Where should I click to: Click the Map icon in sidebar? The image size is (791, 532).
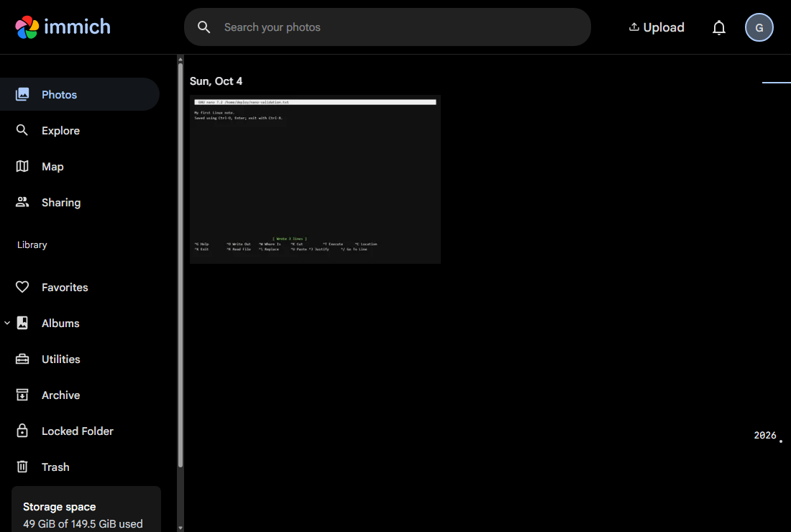tap(22, 166)
